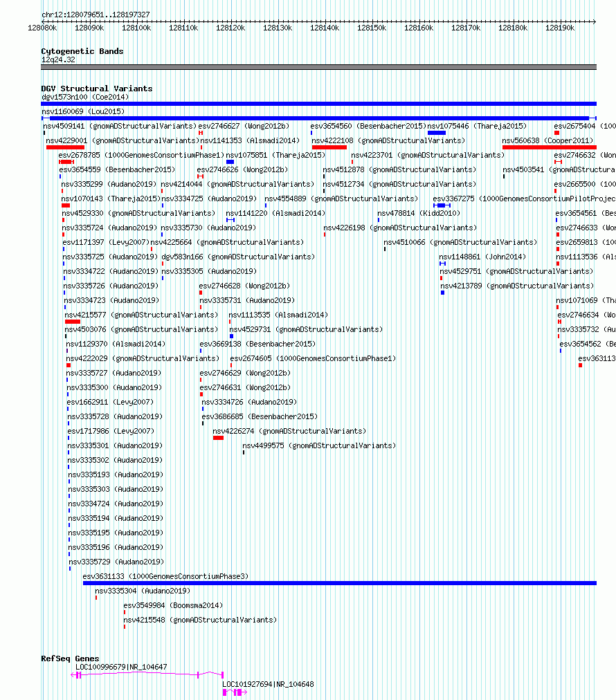This screenshot has height=700, width=616.
Task: Click the dgv1573n100 (Coe2014) variant label
Action: 85,97
